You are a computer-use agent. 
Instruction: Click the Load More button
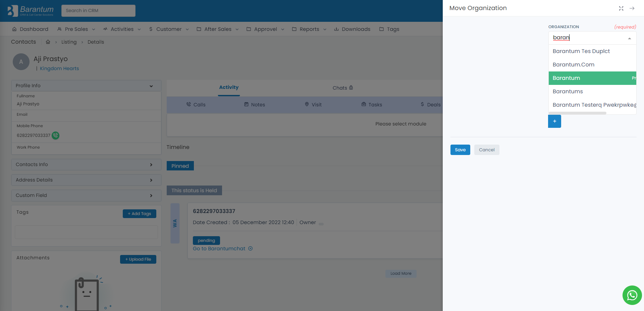pyautogui.click(x=401, y=273)
